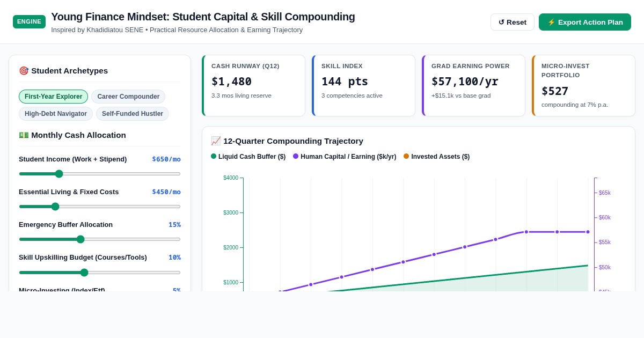Click the Reset button
The image size is (644, 338).
coord(512,22)
